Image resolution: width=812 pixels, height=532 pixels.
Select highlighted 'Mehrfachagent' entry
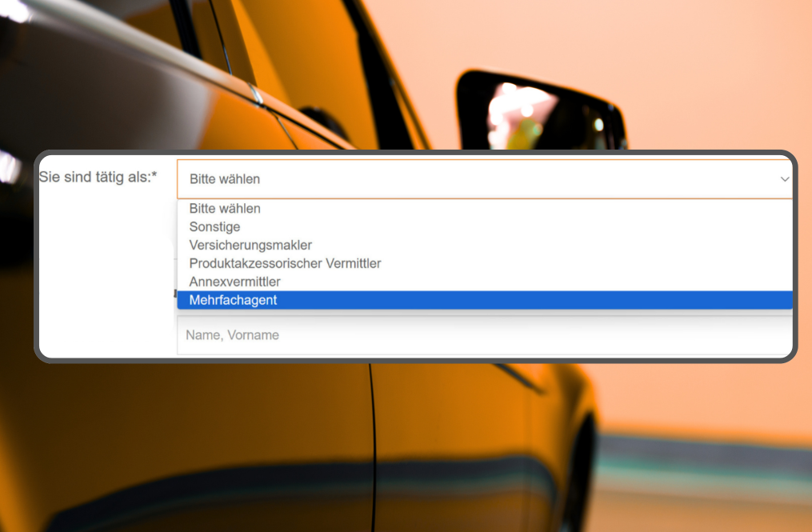(x=233, y=300)
